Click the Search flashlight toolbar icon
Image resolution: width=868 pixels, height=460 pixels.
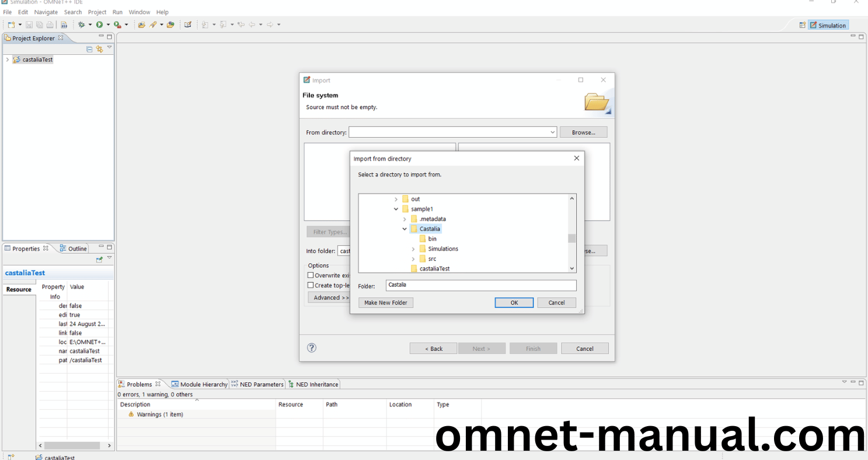[x=153, y=25]
